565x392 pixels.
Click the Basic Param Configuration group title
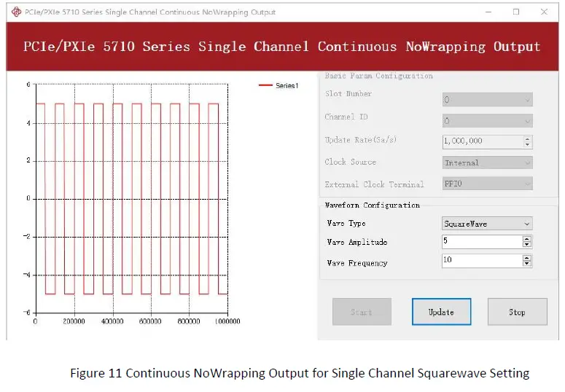pos(378,76)
